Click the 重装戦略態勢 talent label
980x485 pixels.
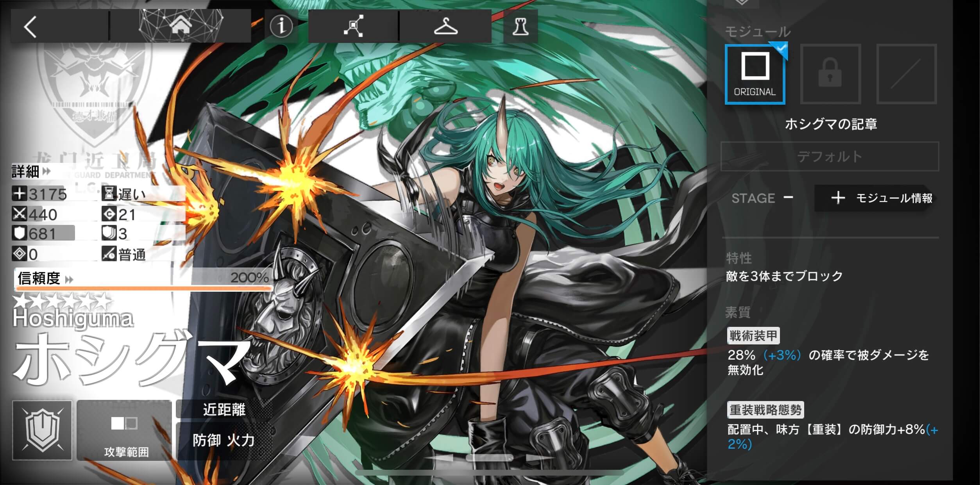765,410
